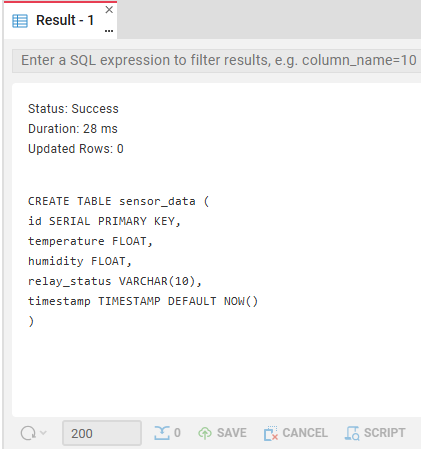Focus the SQL filter expression field
The image size is (421, 449).
click(x=217, y=61)
